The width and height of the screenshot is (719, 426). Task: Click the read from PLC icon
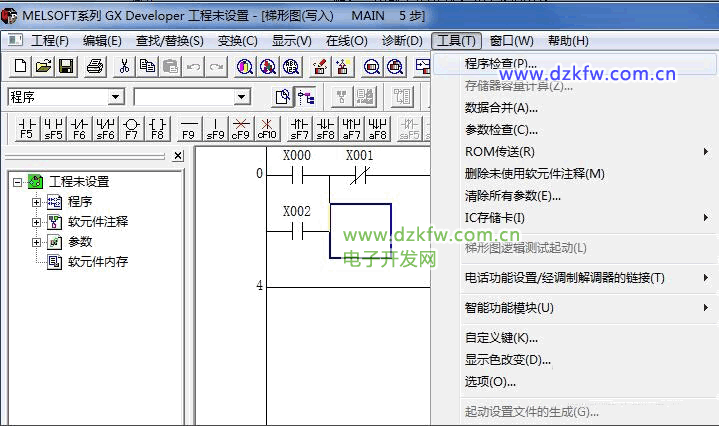[x=343, y=66]
